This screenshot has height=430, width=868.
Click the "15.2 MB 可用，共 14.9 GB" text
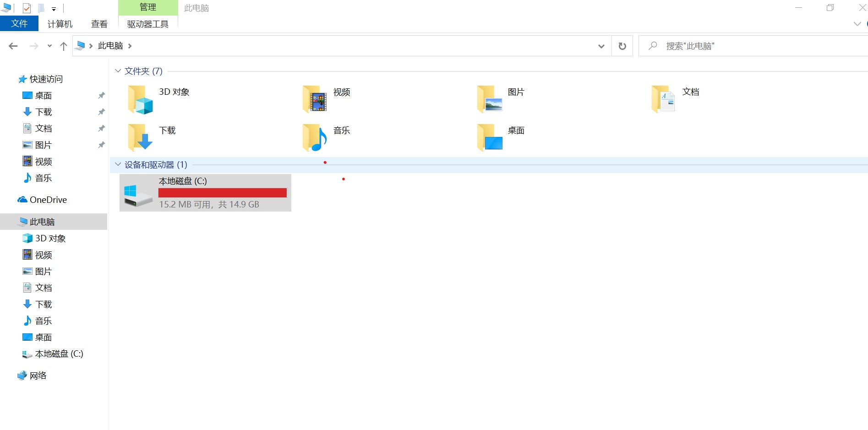(209, 204)
